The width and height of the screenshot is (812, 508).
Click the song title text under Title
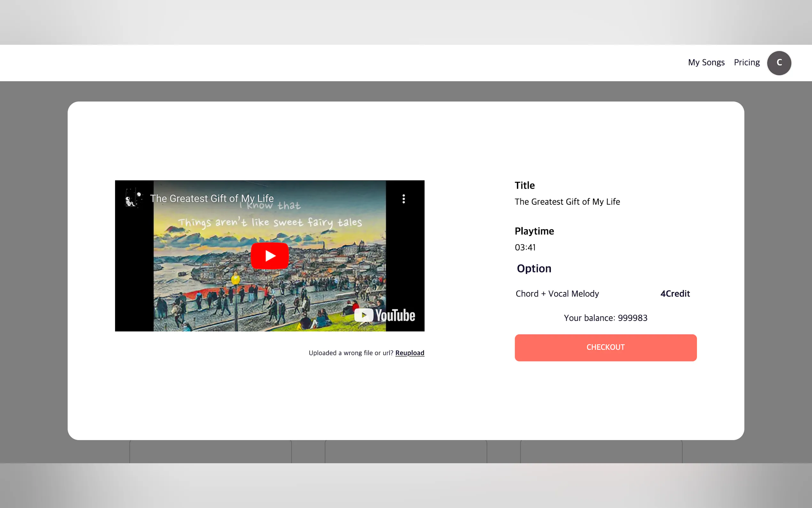pyautogui.click(x=567, y=202)
